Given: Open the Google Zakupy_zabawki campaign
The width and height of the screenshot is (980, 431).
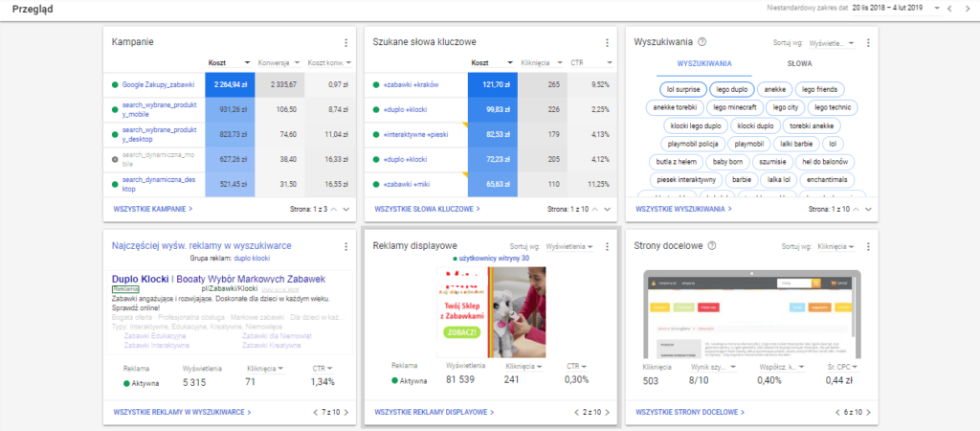Looking at the screenshot, I should tap(160, 85).
